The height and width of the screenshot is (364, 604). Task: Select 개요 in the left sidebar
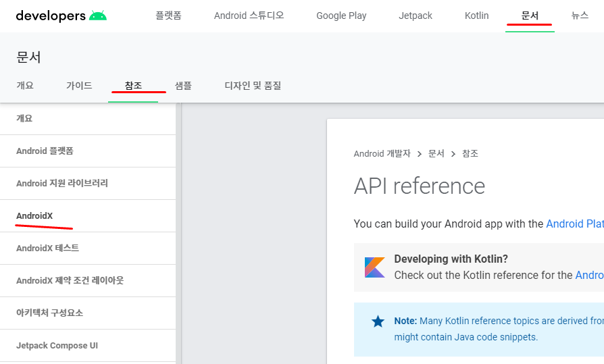pos(88,118)
